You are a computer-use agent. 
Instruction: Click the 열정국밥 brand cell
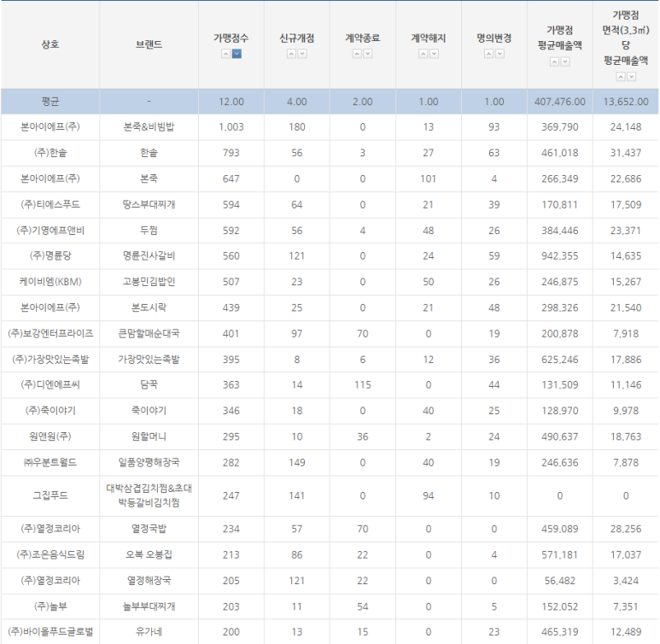click(149, 529)
